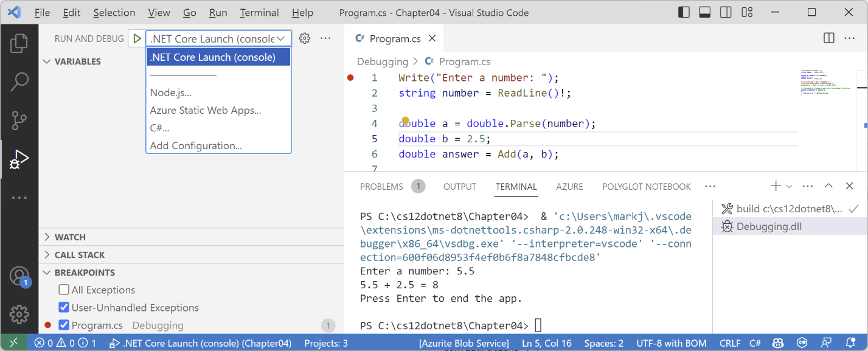Collapse the VARIABLES section
Image resolution: width=868 pixels, height=351 pixels.
[x=78, y=61]
